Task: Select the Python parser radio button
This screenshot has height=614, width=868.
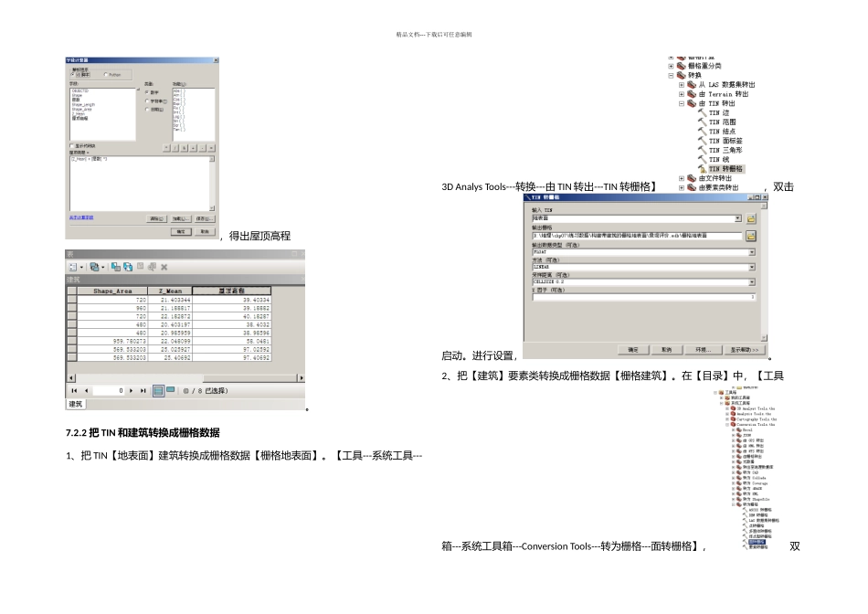Action: (x=106, y=74)
